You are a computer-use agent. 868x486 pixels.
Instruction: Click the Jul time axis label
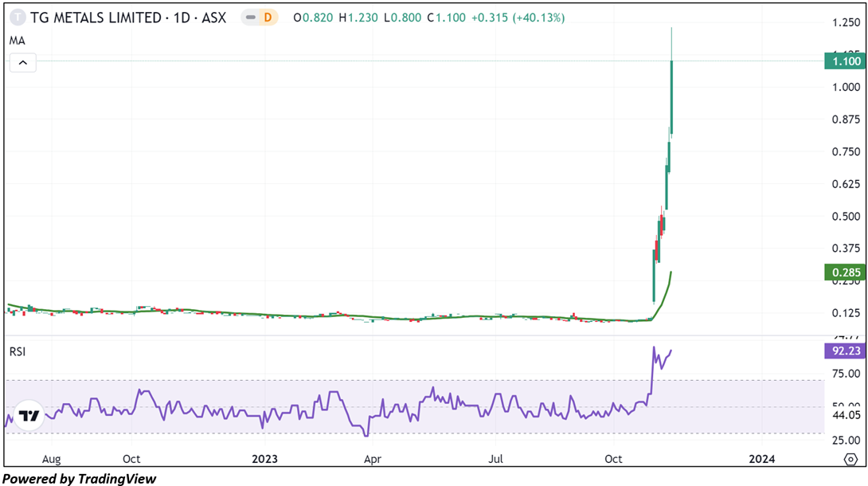coord(495,460)
